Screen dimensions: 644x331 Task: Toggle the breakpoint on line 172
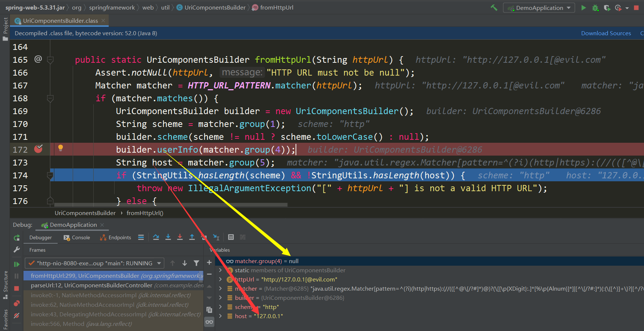click(39, 149)
